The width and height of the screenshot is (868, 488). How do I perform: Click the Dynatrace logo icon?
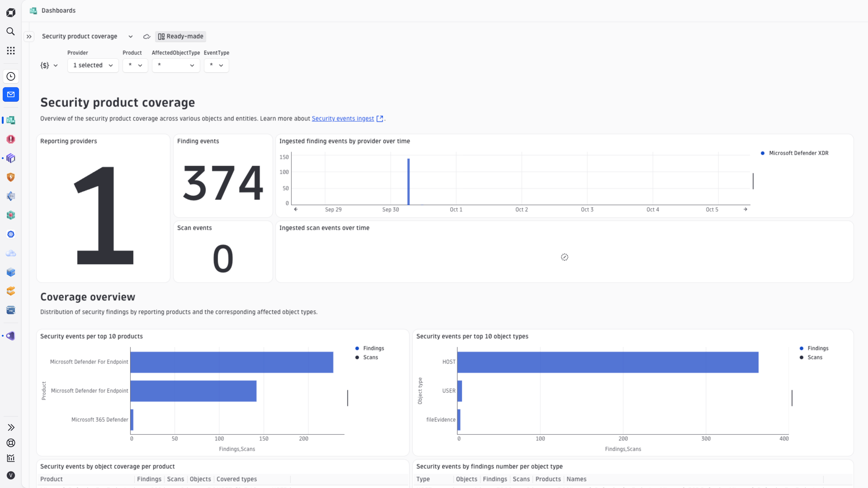pos(11,12)
